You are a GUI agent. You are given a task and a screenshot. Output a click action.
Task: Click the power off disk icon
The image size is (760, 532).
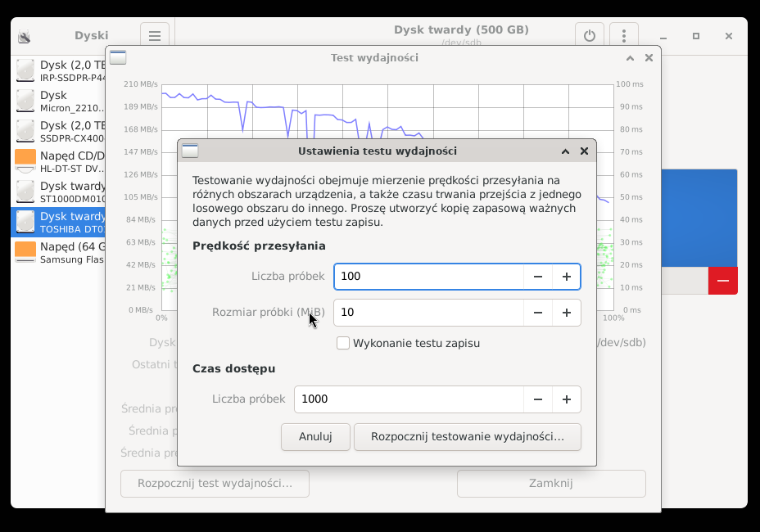point(590,36)
